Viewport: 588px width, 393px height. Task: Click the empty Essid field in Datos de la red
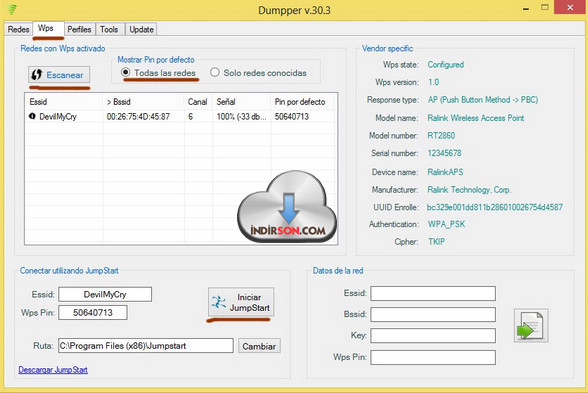tap(433, 293)
